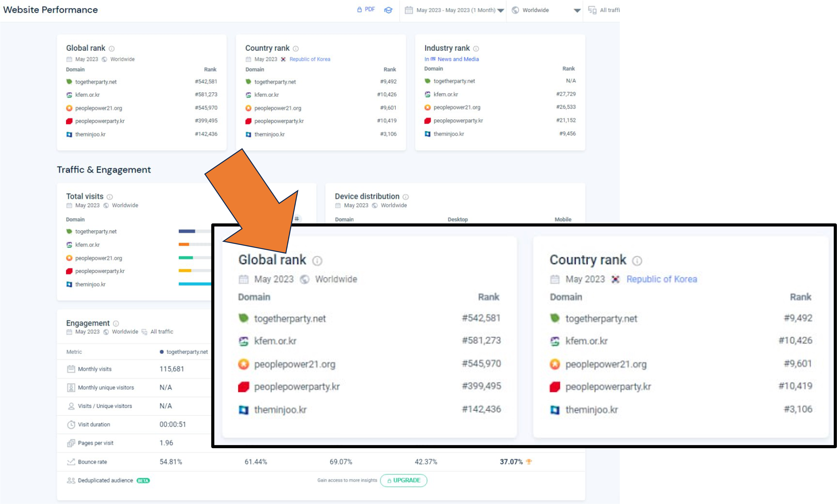This screenshot has height=504, width=837.
Task: Click peoplepower21.org favicon in Total visits list
Action: point(69,258)
